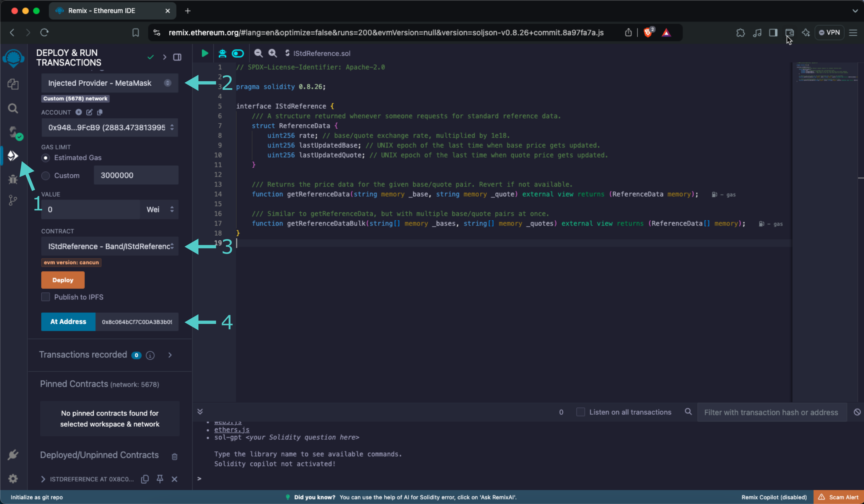Open the Remix home logo icon
The image size is (864, 504).
click(13, 58)
